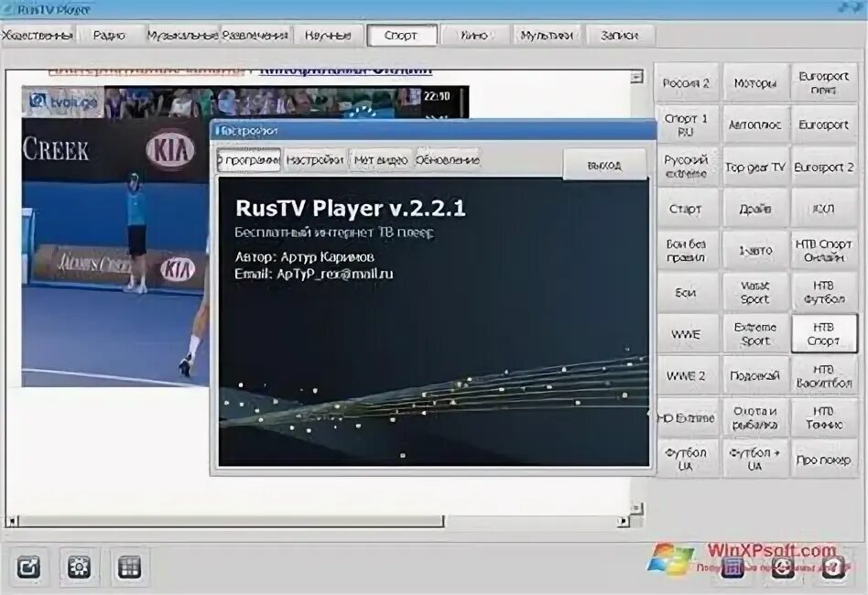The width and height of the screenshot is (868, 595).
Task: Switch to the Eurosport 2 channel
Action: tap(824, 167)
